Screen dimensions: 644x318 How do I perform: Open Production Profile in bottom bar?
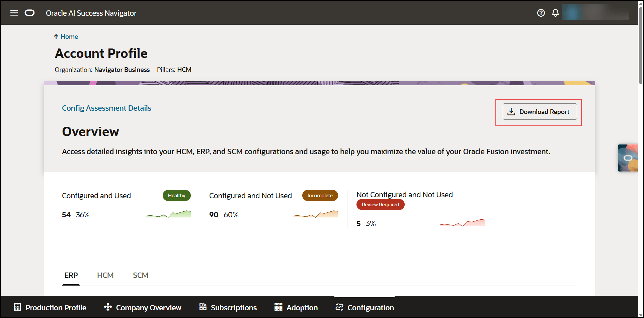[50, 307]
